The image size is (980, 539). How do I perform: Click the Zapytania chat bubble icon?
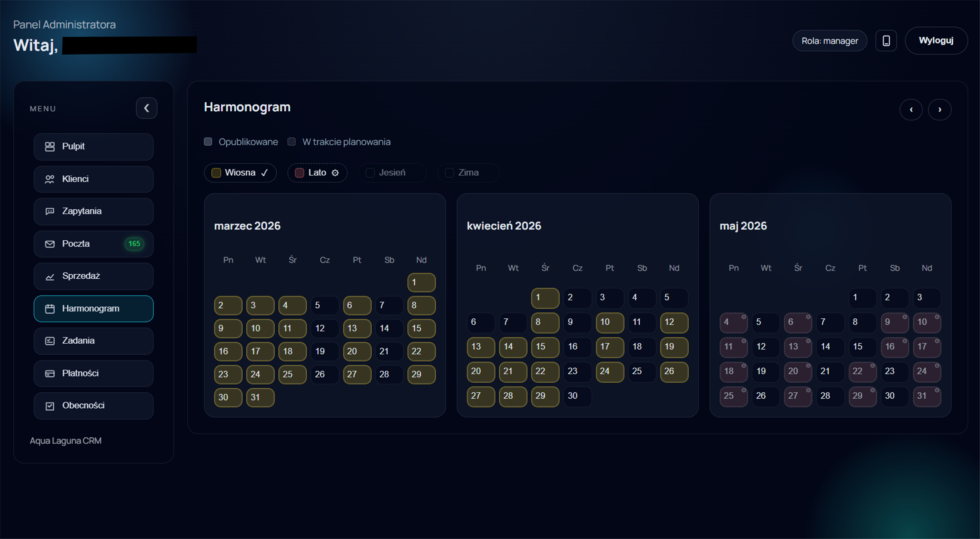coord(50,211)
